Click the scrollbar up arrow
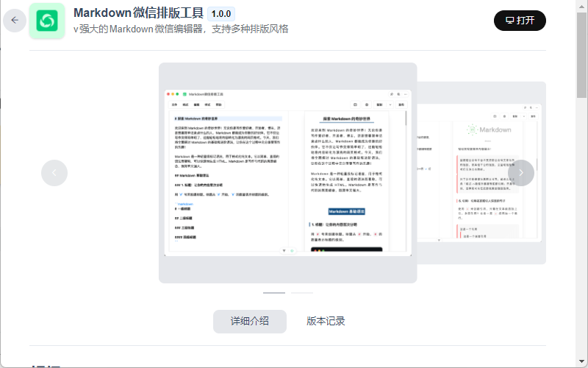The height and width of the screenshot is (368, 588). 582,5
